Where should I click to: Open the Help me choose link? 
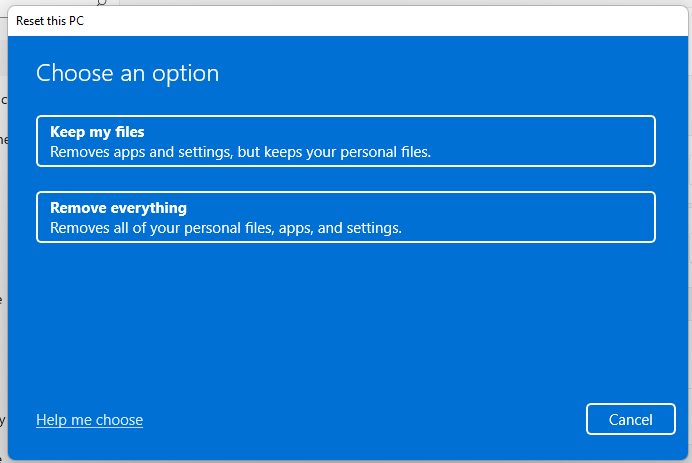[89, 420]
